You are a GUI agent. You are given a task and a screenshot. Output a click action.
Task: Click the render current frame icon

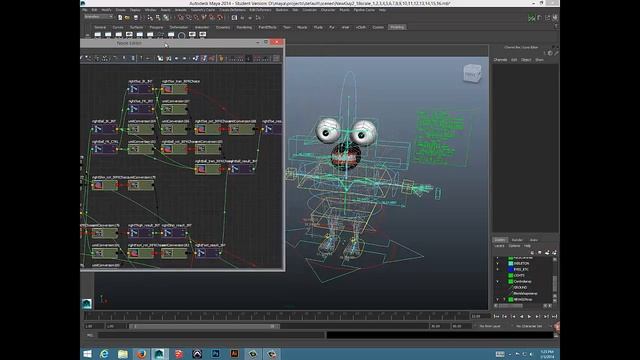pos(234,18)
